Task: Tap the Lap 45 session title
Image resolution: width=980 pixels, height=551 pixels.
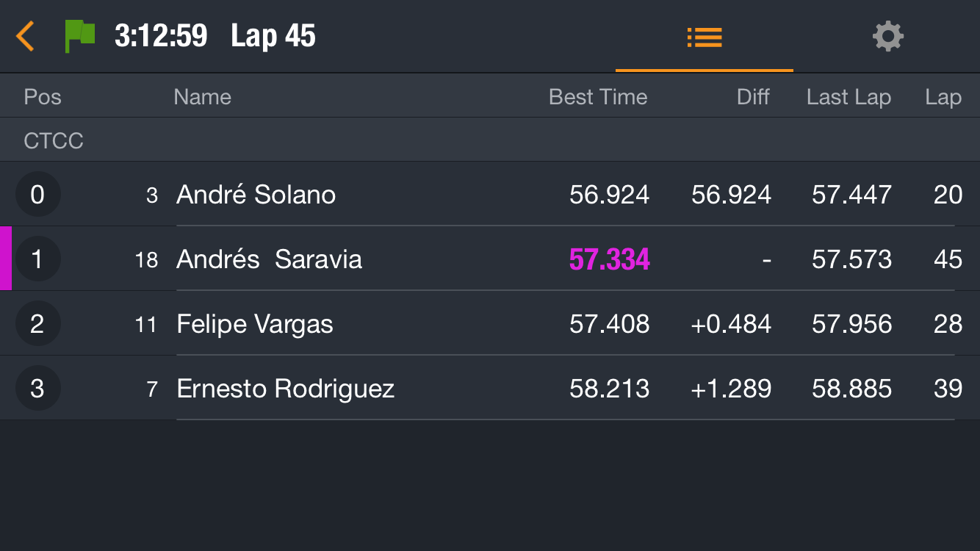Action: (273, 36)
